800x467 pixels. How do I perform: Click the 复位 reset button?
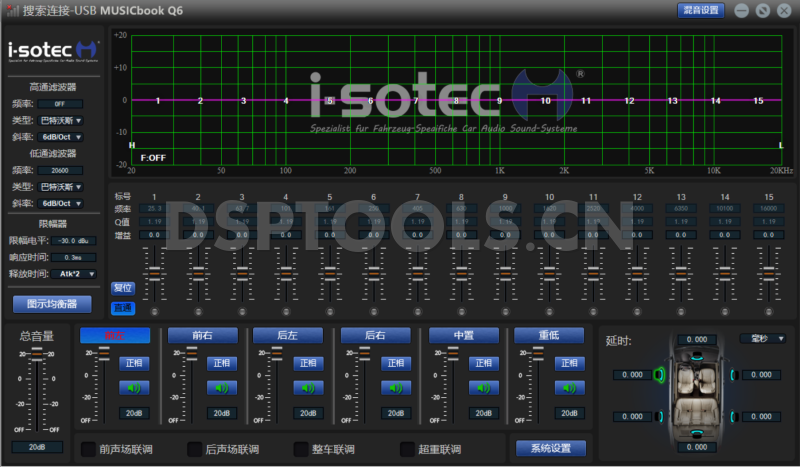pyautogui.click(x=123, y=288)
